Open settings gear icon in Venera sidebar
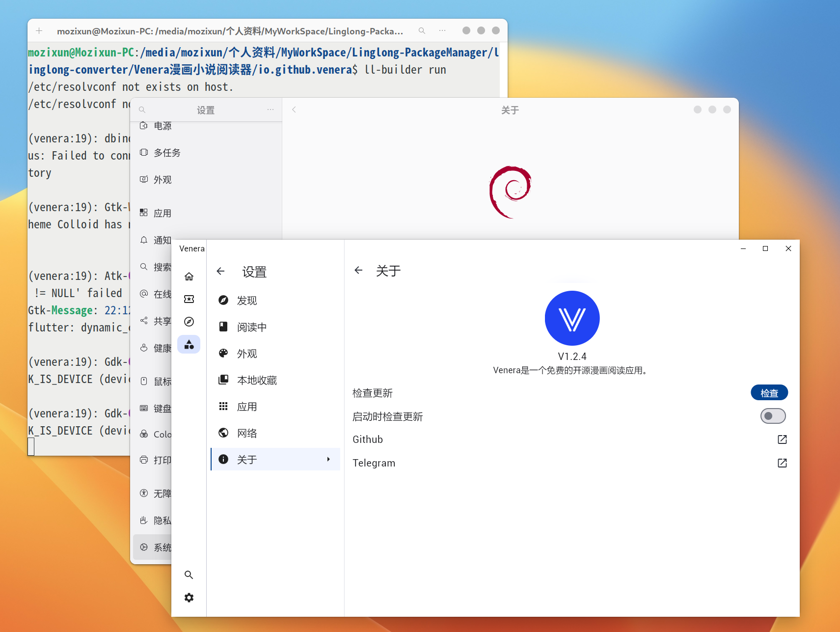This screenshot has height=632, width=840. (189, 598)
